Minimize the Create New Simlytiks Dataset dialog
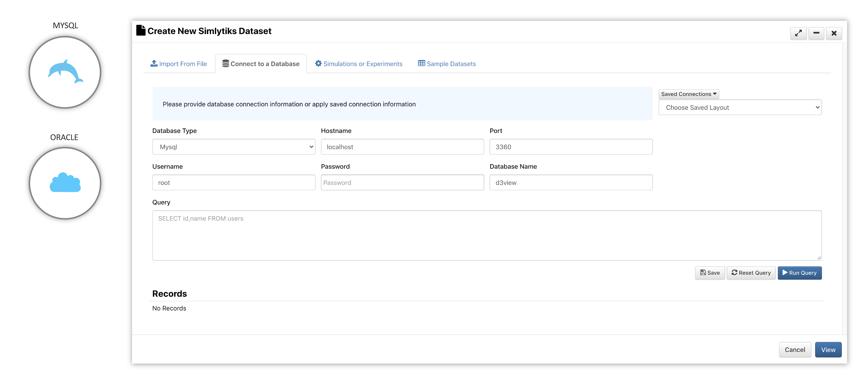 tap(816, 33)
